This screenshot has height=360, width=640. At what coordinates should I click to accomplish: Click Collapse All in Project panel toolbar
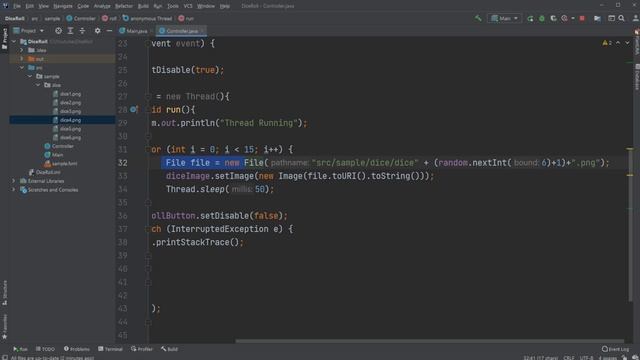(82, 31)
